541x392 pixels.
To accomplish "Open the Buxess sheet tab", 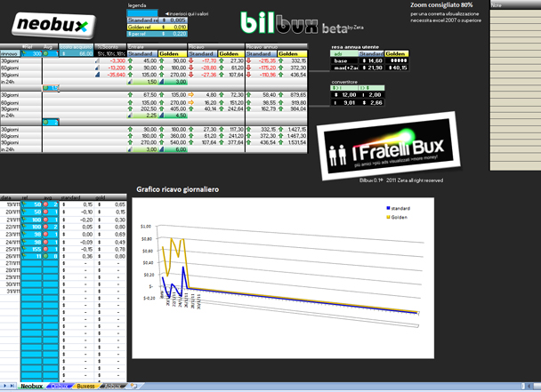I will click(x=86, y=386).
